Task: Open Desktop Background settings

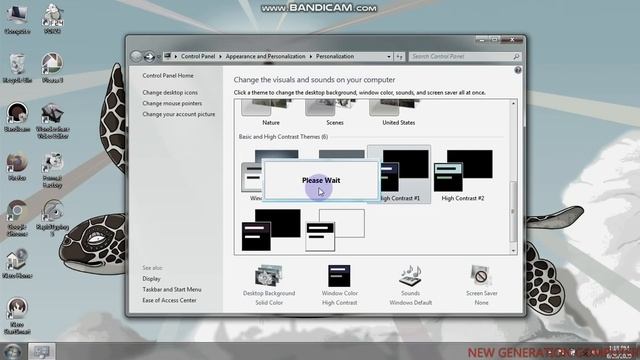Action: [x=269, y=285]
